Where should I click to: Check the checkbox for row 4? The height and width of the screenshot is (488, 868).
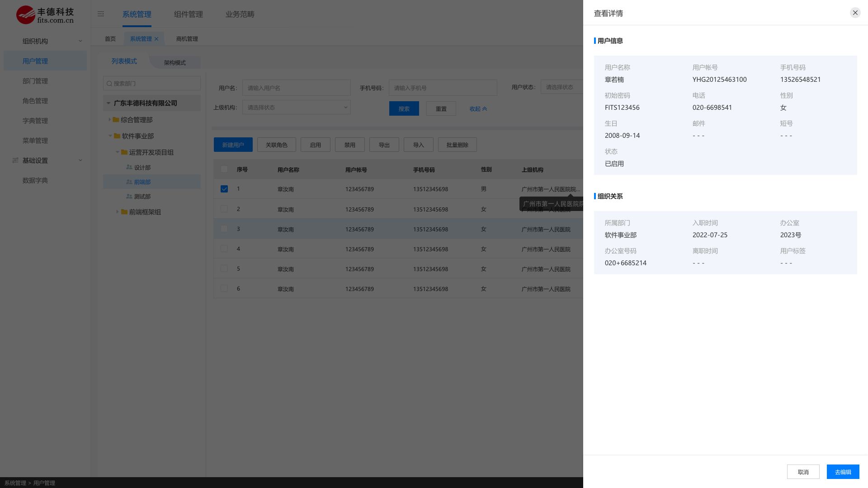coord(224,249)
